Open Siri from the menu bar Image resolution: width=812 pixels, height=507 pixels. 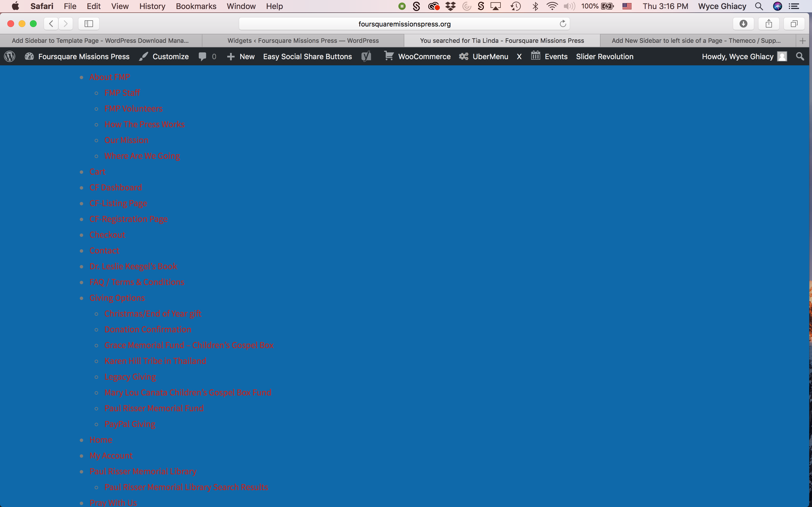tap(778, 6)
